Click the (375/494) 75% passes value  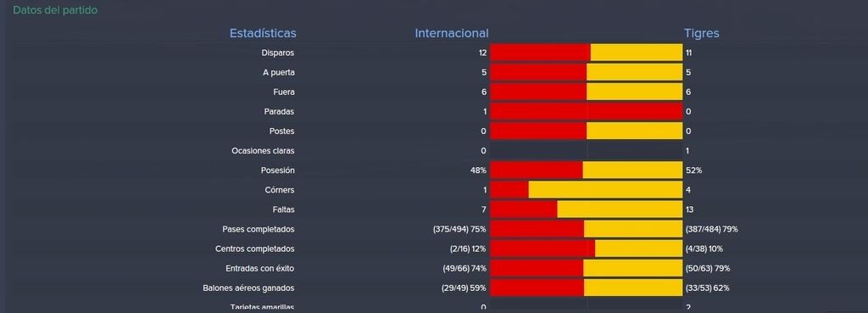(x=459, y=229)
